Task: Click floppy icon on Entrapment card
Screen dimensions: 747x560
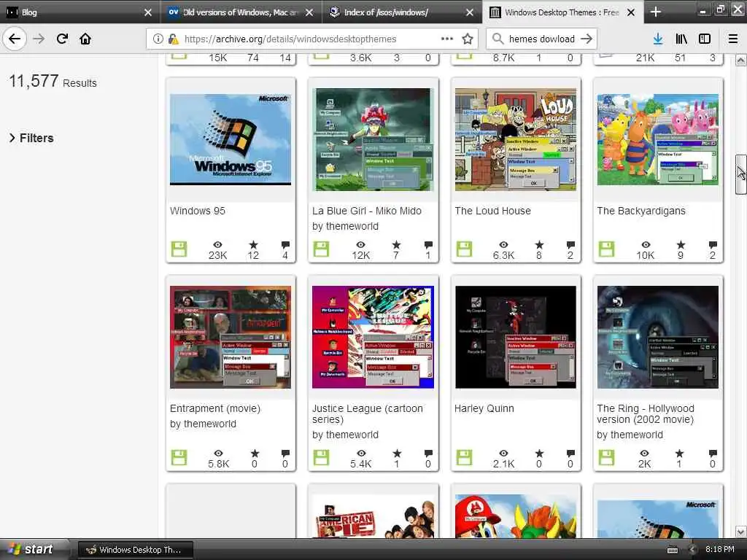Action: pos(179,457)
